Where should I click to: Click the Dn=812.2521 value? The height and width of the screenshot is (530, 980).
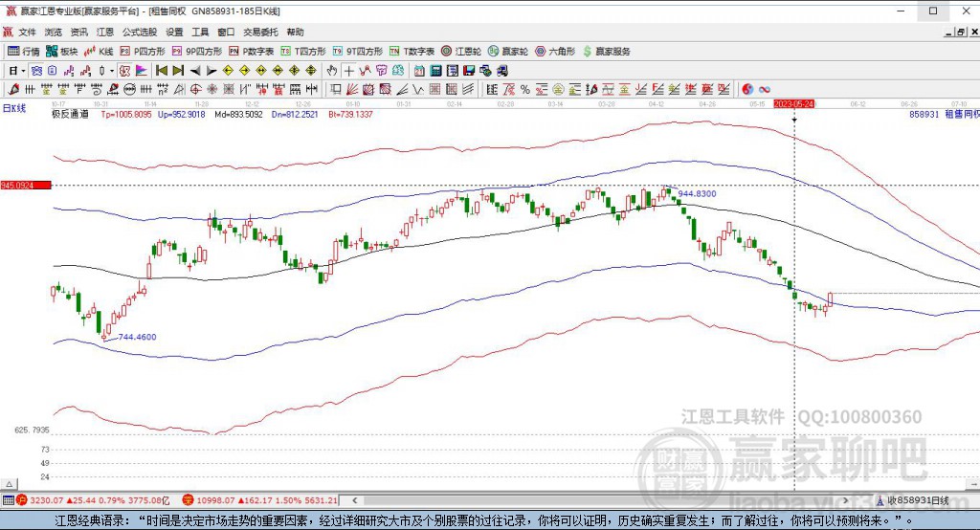coord(295,115)
